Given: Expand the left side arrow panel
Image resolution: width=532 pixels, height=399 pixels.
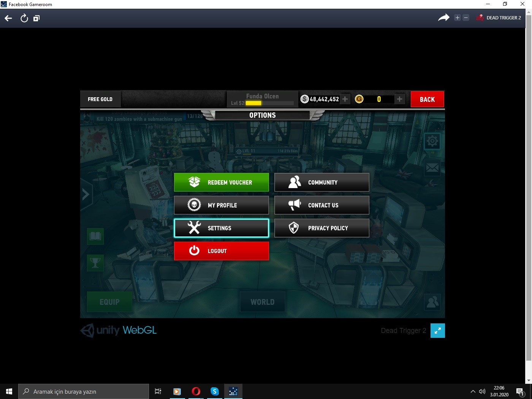Looking at the screenshot, I should click(x=86, y=194).
